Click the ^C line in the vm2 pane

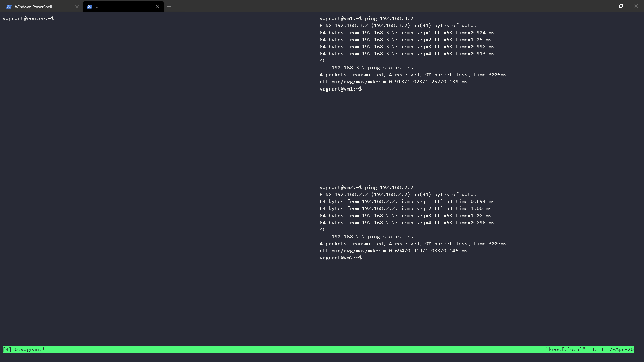(x=323, y=230)
